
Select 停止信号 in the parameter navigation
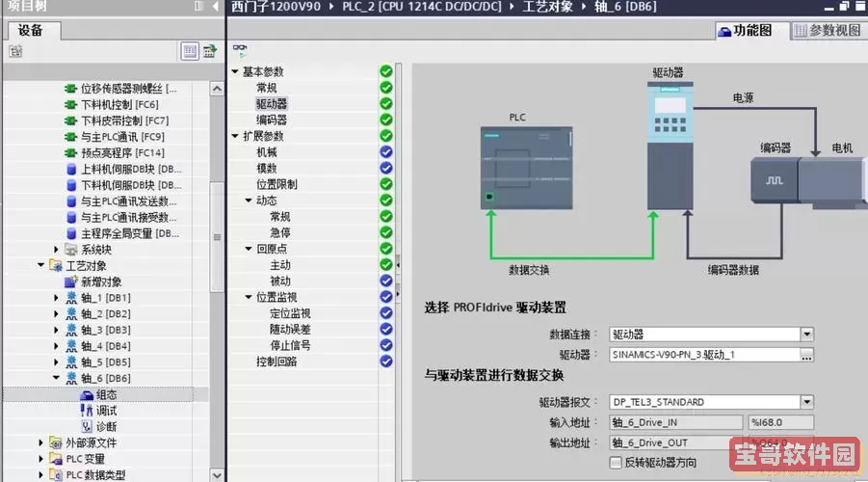(290, 345)
